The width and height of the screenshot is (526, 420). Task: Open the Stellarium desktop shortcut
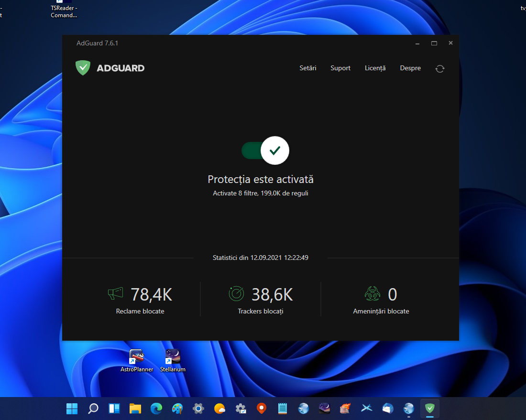(173, 360)
